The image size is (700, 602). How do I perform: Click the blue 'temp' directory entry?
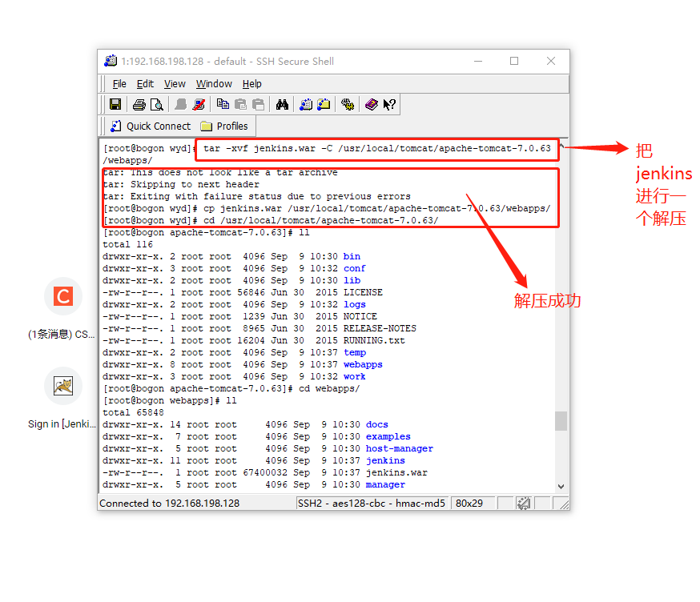(x=355, y=352)
